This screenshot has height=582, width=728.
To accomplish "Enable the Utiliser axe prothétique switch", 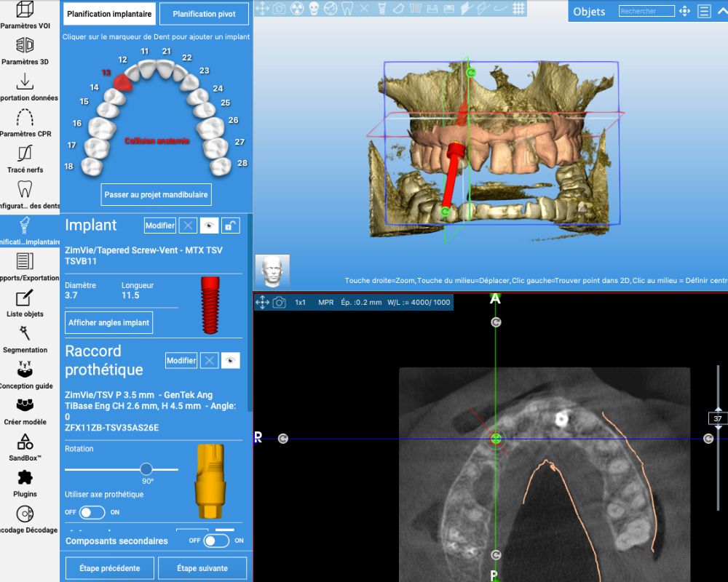I will tap(92, 512).
